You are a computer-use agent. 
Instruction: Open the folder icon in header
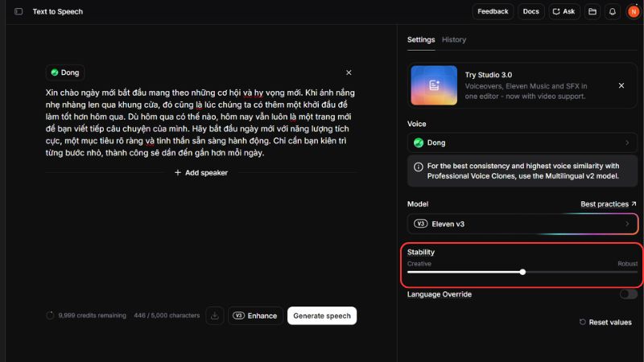(x=592, y=11)
